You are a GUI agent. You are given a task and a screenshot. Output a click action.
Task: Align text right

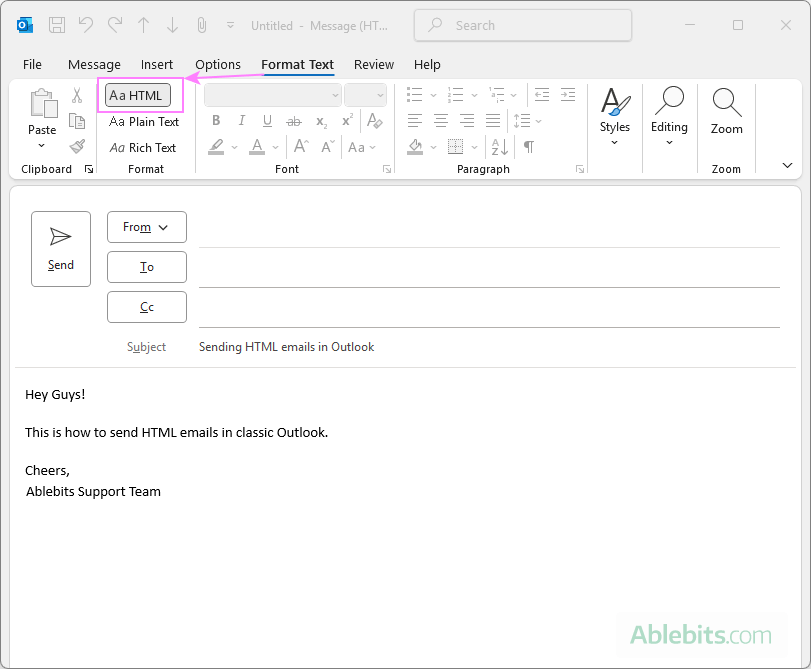click(x=467, y=121)
